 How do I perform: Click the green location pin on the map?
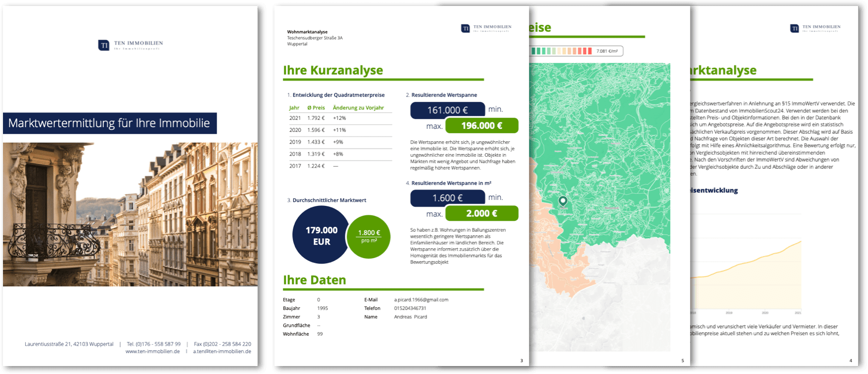click(x=563, y=201)
